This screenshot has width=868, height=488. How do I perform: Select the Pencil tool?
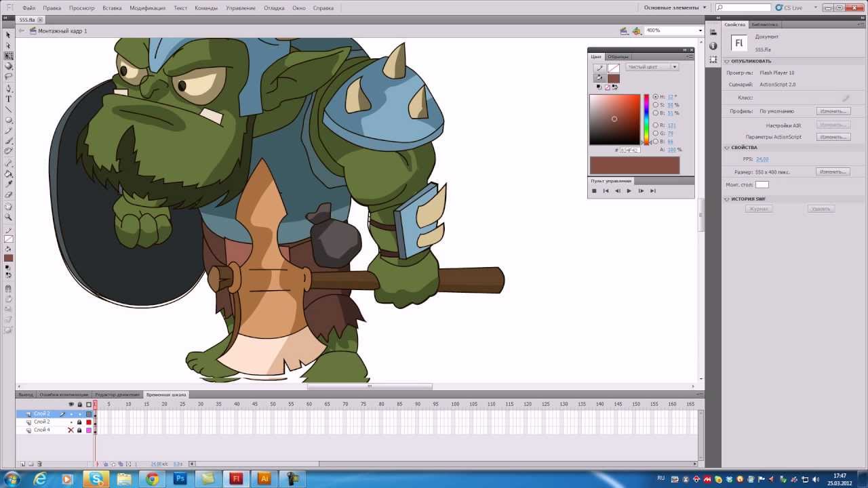pyautogui.click(x=8, y=131)
